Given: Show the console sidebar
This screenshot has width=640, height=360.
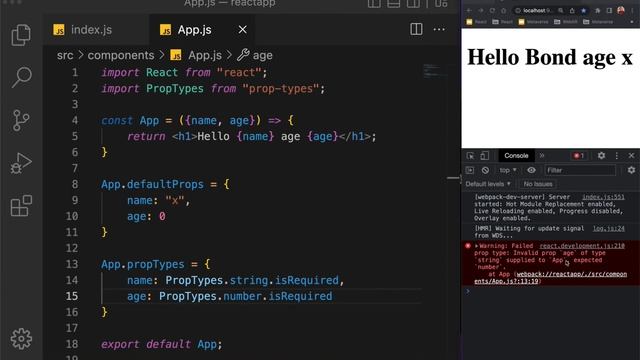Looking at the screenshot, I should click(470, 170).
